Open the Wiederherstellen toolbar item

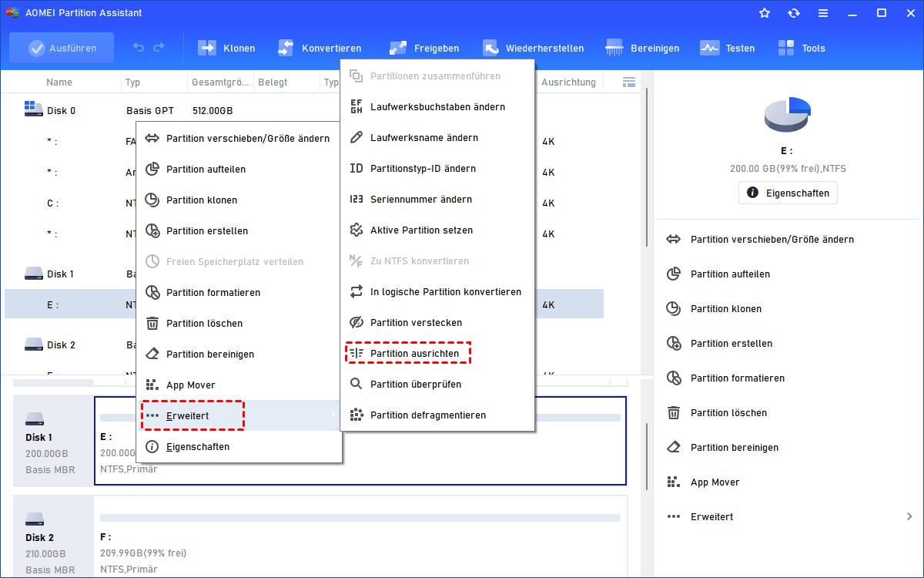(533, 48)
